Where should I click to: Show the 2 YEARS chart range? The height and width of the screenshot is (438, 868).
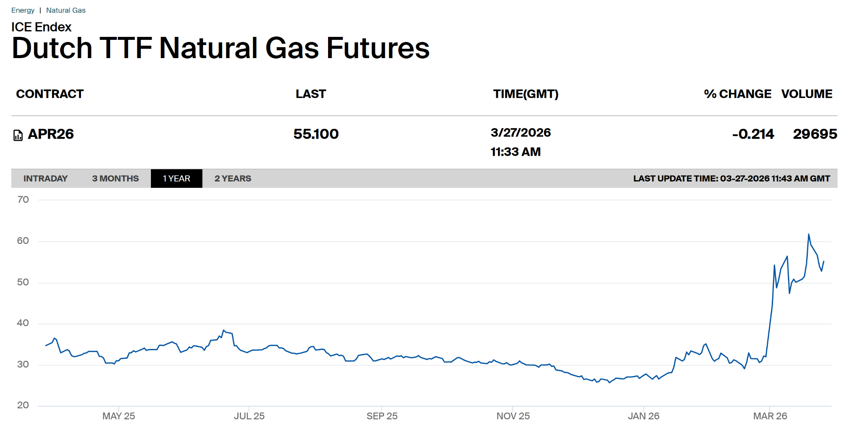(x=233, y=179)
